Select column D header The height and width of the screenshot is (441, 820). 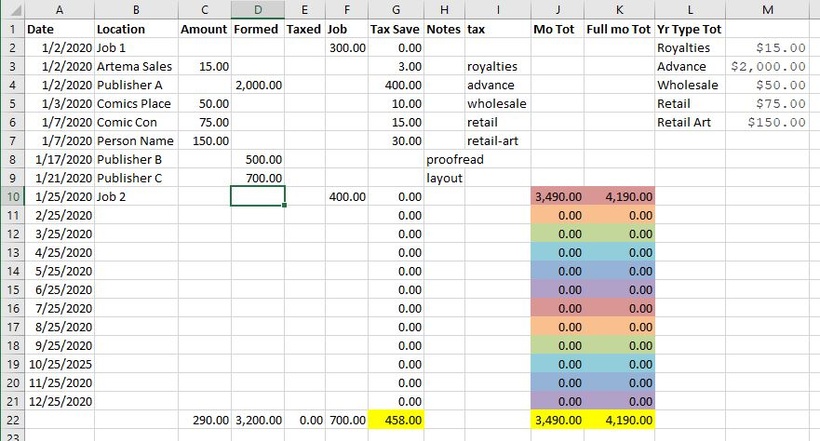pos(258,9)
